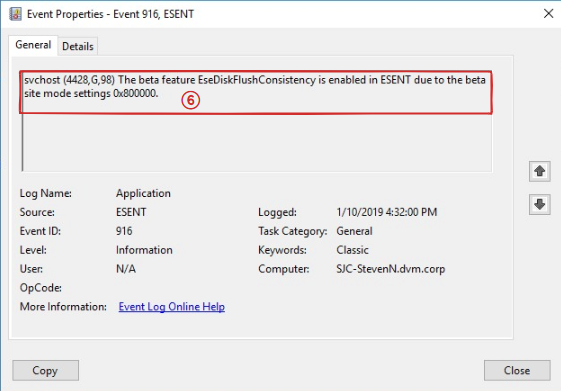Click the Keywords value Classic
561x391 pixels.
(x=352, y=250)
